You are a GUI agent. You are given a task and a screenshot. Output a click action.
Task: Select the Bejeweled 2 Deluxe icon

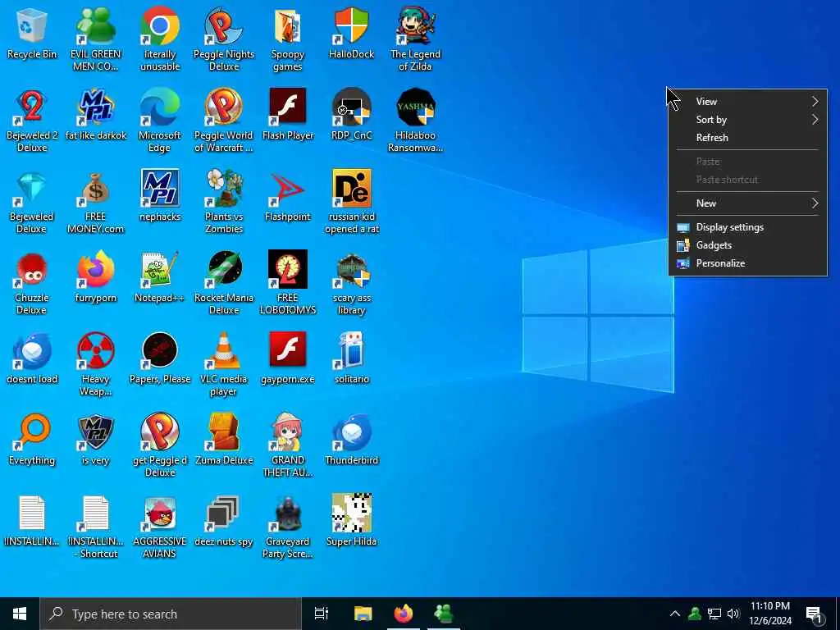pos(32,107)
